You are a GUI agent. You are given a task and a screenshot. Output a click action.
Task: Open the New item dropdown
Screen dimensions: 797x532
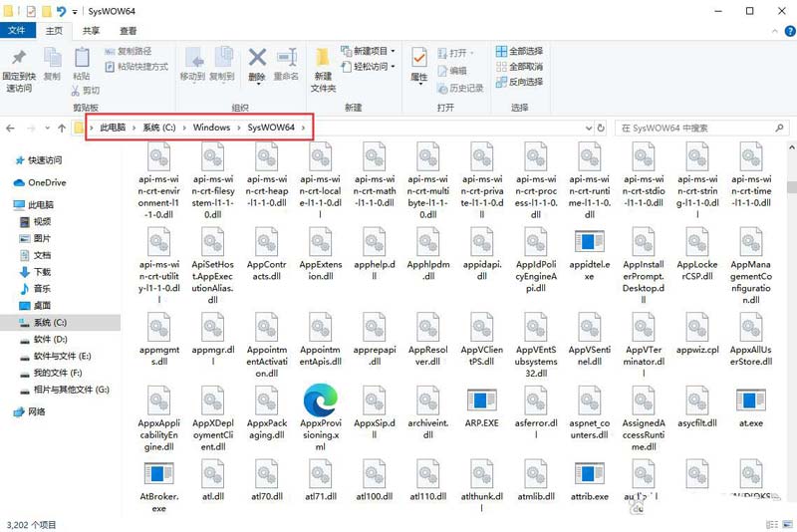(368, 51)
